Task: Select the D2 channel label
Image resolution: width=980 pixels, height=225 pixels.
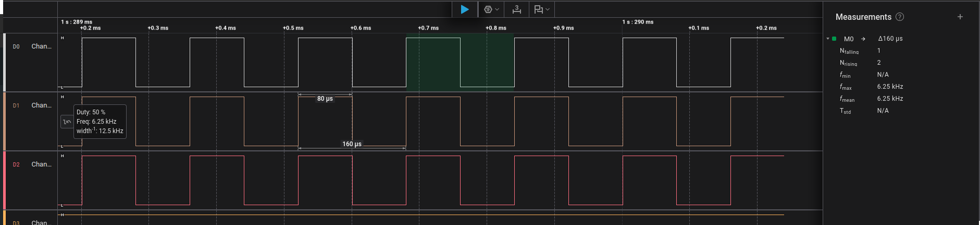Action: tap(16, 164)
